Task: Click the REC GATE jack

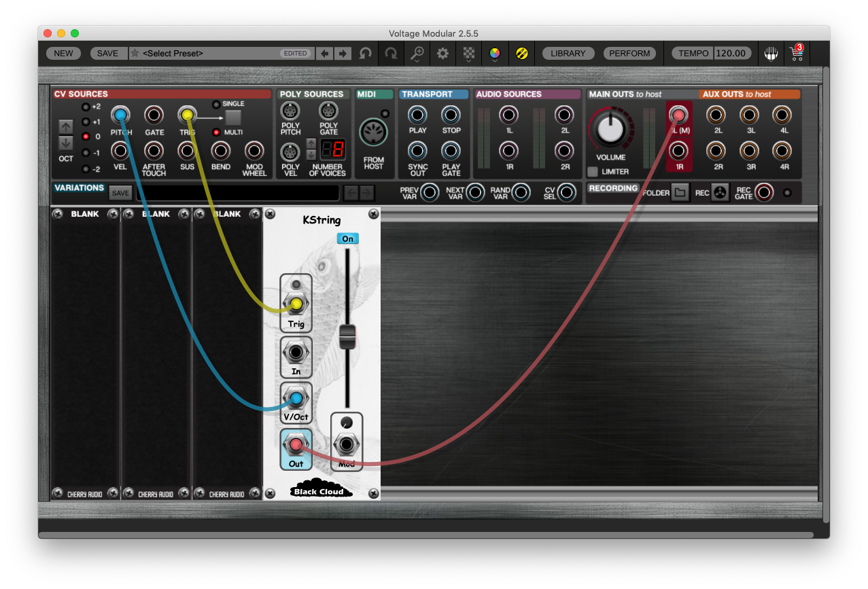Action: pos(764,193)
